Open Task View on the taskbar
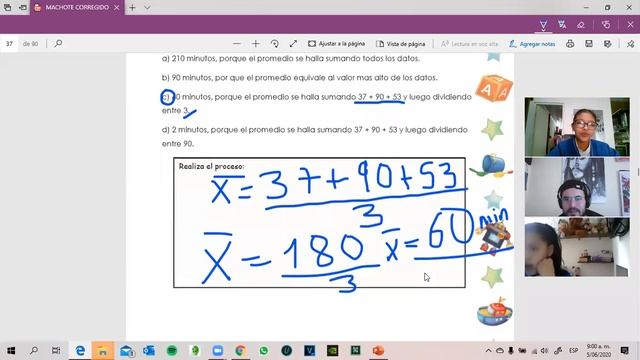640x360 pixels. 56,351
